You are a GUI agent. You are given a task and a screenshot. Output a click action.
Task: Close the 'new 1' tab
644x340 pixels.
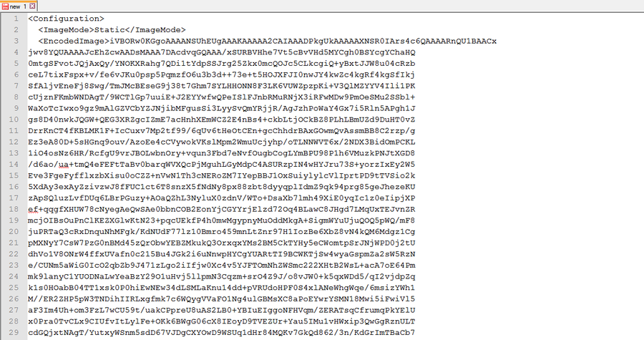click(x=32, y=6)
